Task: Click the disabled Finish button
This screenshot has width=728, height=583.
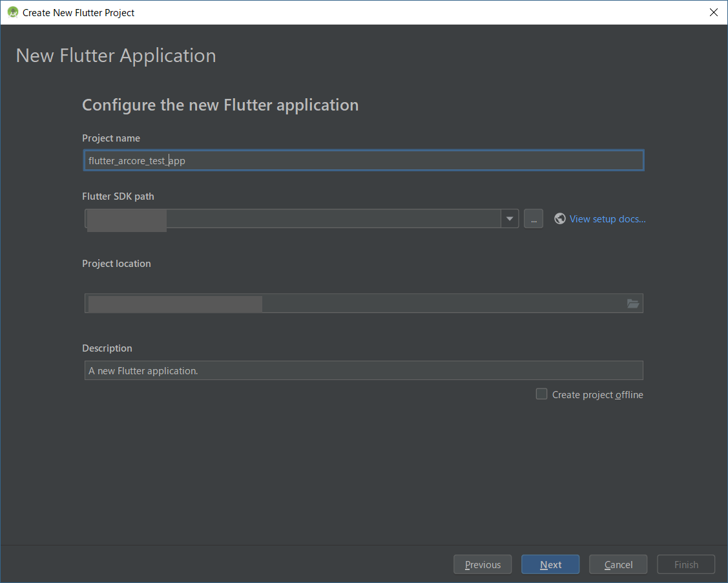Action: 686,564
